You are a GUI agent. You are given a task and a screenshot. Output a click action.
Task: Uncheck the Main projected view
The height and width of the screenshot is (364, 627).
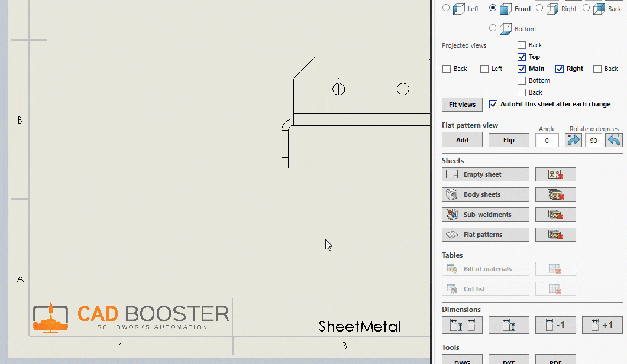point(522,69)
